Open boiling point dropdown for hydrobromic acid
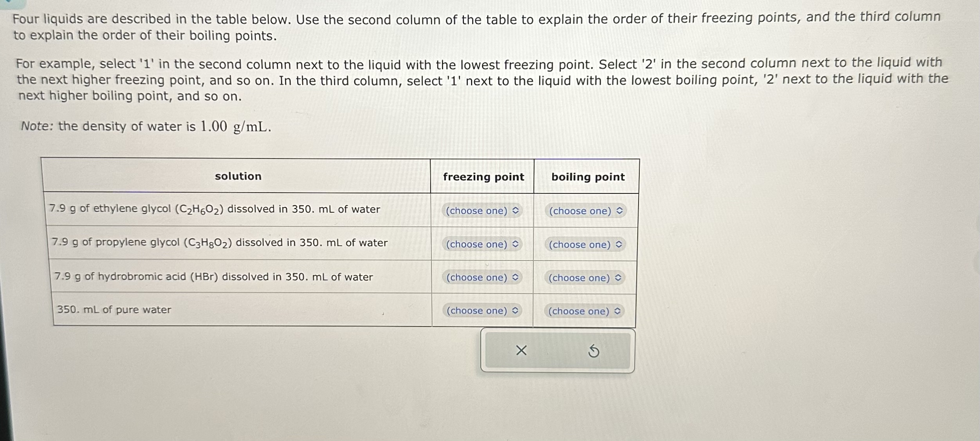The height and width of the screenshot is (441, 980). point(586,277)
